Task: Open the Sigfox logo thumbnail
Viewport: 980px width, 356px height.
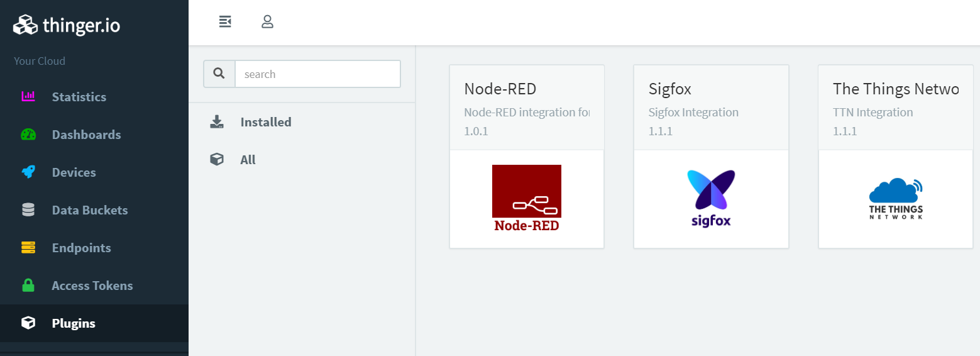Action: pyautogui.click(x=711, y=199)
